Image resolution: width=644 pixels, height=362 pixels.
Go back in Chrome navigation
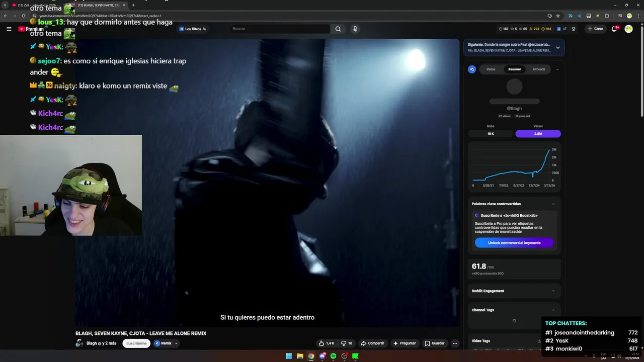point(6,16)
